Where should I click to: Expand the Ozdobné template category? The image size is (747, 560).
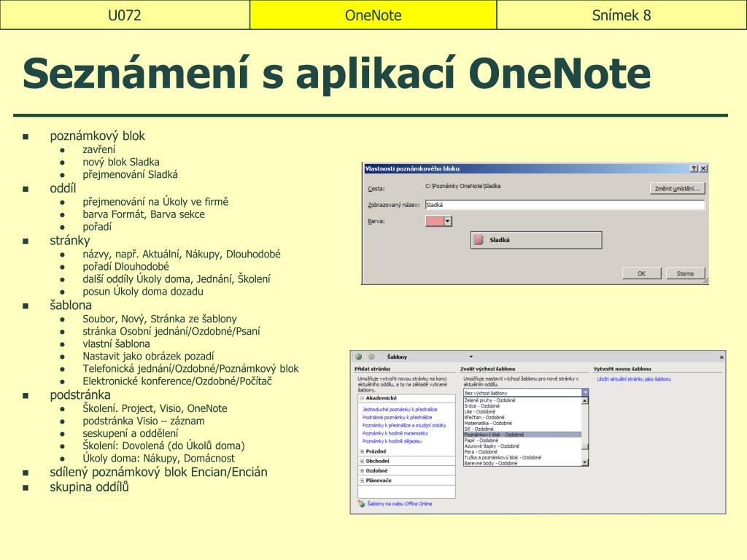pyautogui.click(x=362, y=470)
